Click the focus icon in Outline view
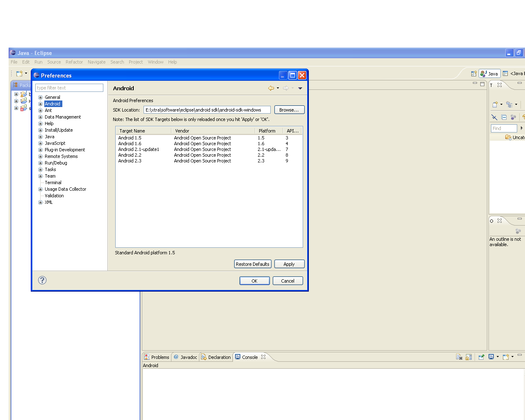Screen dimensions: 525x420 518,231
